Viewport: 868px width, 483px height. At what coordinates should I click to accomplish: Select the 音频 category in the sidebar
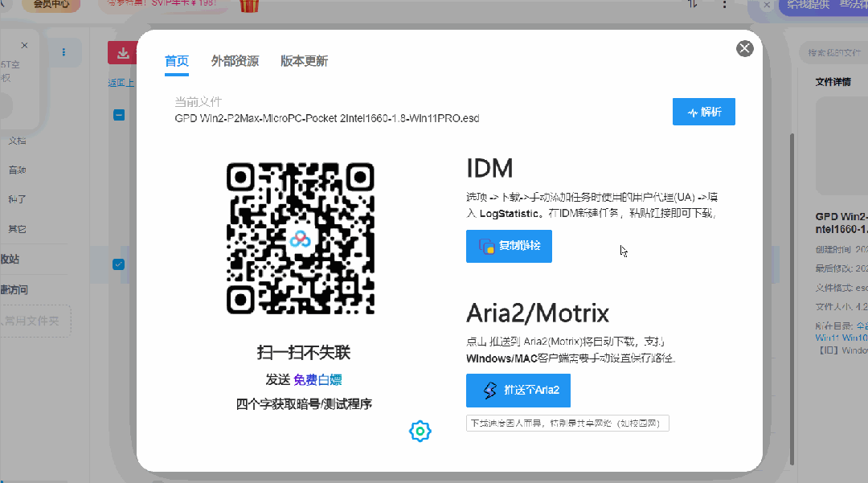click(x=17, y=170)
